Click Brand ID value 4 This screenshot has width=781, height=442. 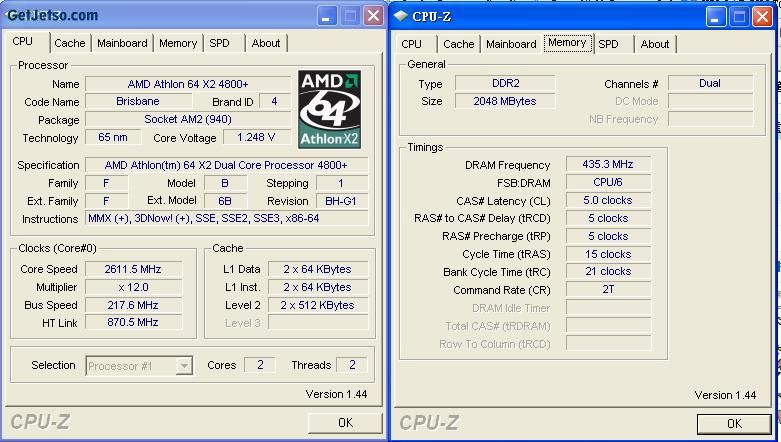pyautogui.click(x=274, y=102)
